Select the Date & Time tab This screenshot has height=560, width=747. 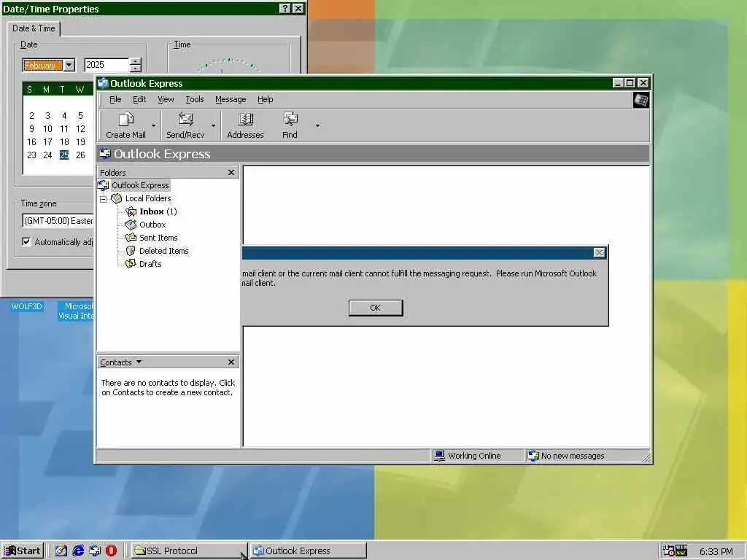34,28
